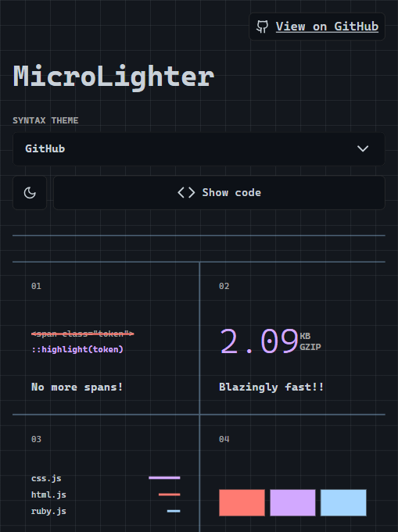The image size is (398, 532).
Task: Click the 2.09 size figure
Action: 259,341
